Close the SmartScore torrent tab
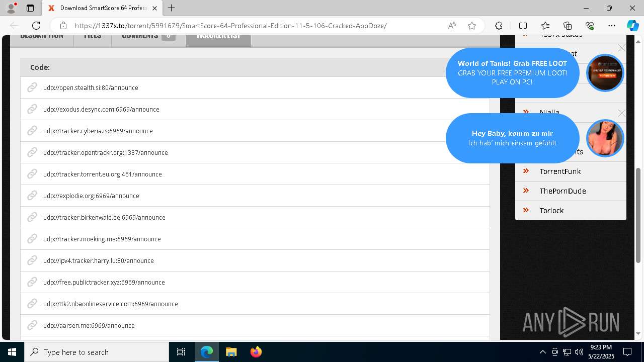 [x=155, y=8]
